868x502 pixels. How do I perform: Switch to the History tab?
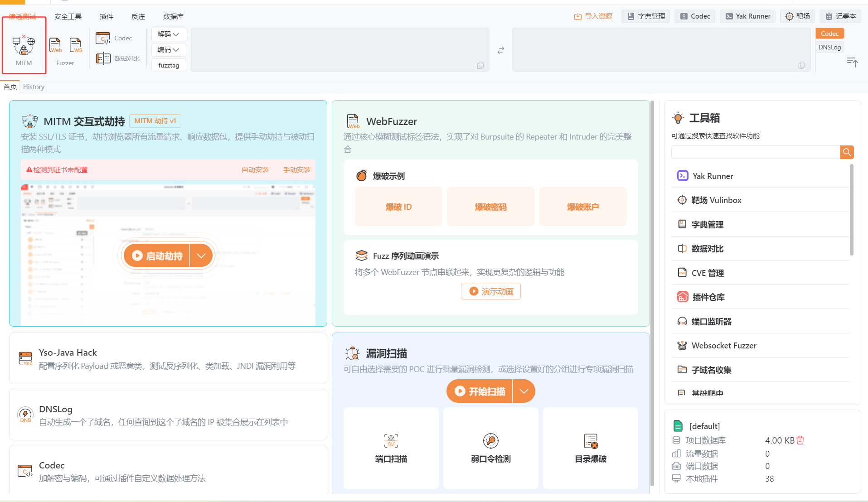tap(34, 87)
